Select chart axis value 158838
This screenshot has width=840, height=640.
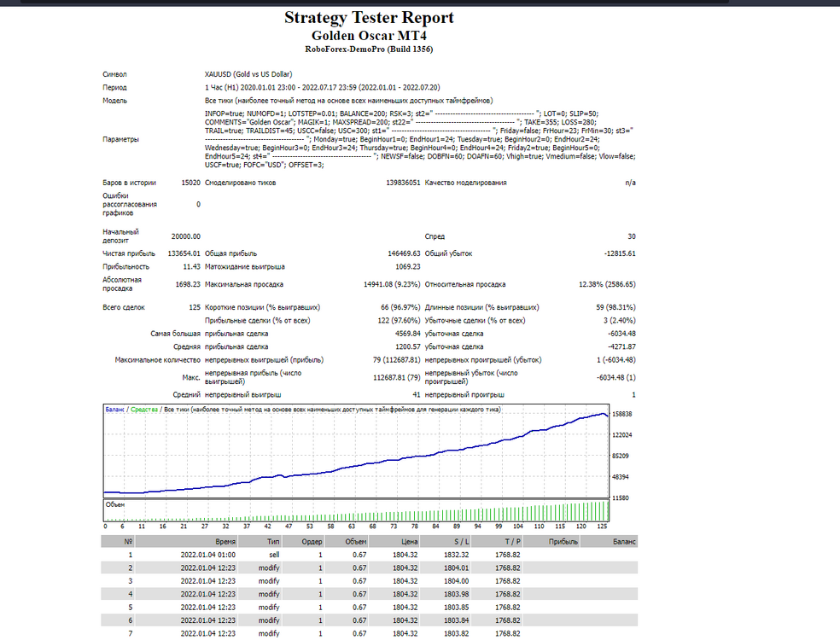[622, 414]
